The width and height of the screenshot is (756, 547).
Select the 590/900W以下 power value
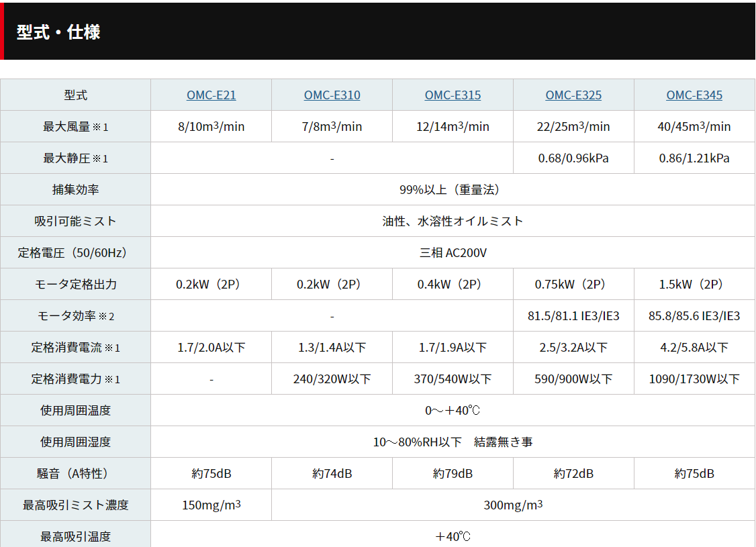574,379
